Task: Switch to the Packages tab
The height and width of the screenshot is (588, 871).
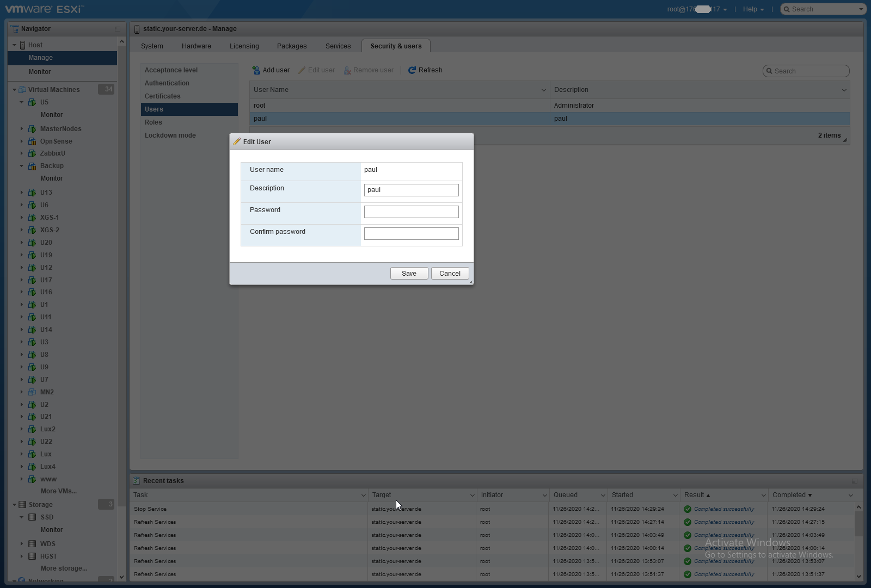Action: 292,46
